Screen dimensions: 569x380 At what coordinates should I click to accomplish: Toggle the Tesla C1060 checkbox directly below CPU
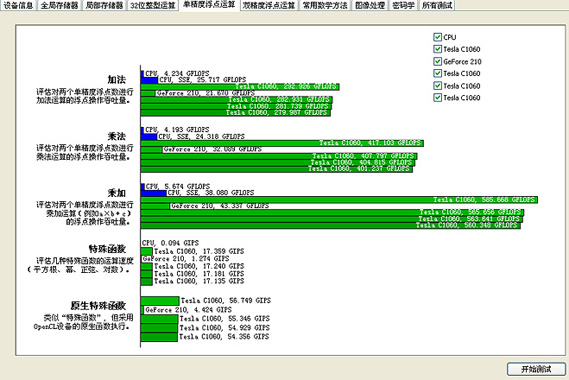[x=437, y=49]
